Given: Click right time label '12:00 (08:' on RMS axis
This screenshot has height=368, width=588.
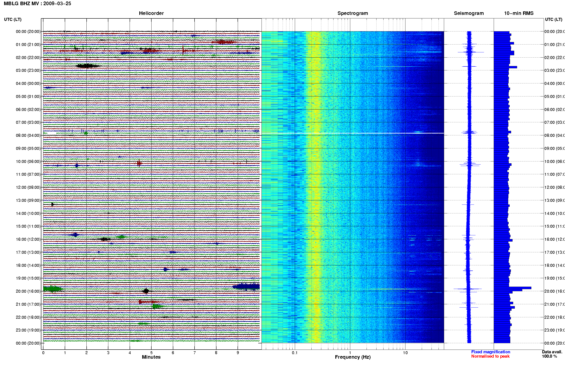Looking at the screenshot, I should click(x=554, y=187).
